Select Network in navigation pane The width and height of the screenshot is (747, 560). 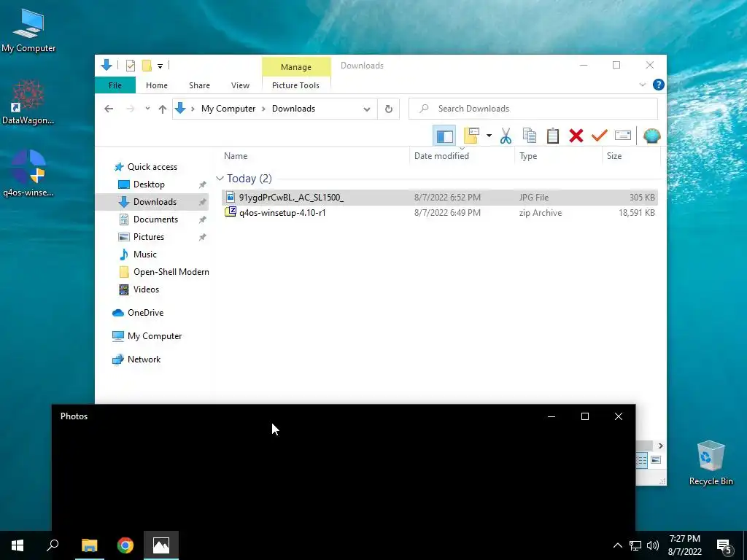click(144, 359)
